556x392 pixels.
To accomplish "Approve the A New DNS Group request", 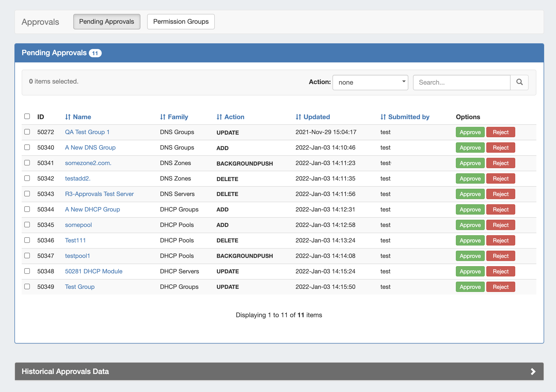I will [x=470, y=148].
